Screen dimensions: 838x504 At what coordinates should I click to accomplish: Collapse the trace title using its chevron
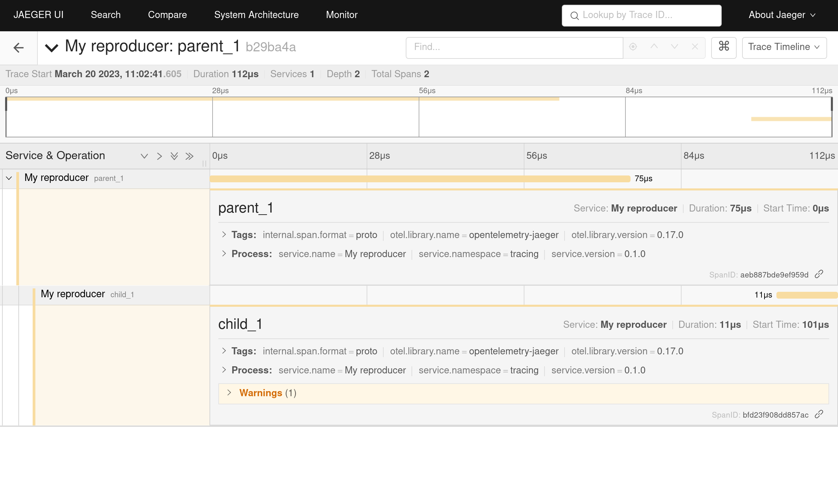pyautogui.click(x=51, y=48)
